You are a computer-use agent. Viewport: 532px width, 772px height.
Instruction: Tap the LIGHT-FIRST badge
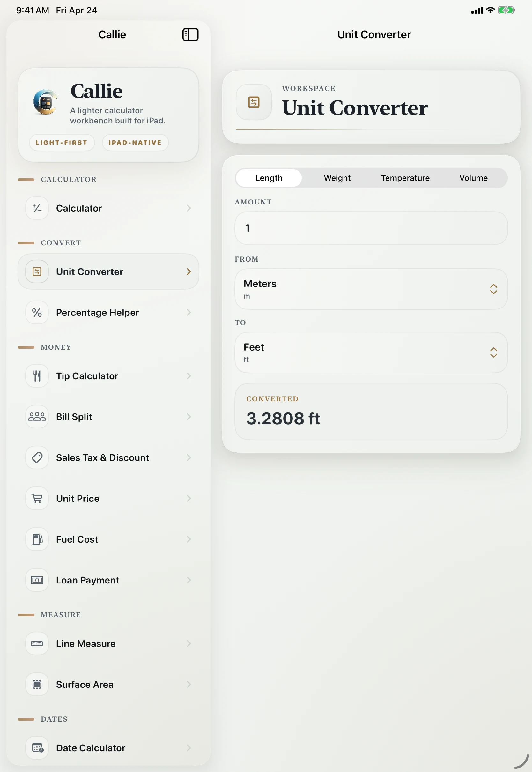pyautogui.click(x=62, y=143)
